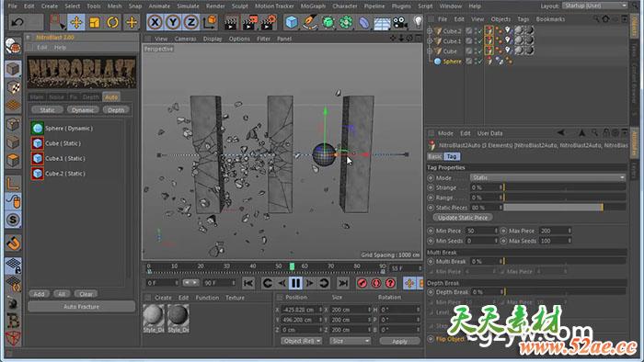Toggle the Flip Object radio option

[x=431, y=339]
